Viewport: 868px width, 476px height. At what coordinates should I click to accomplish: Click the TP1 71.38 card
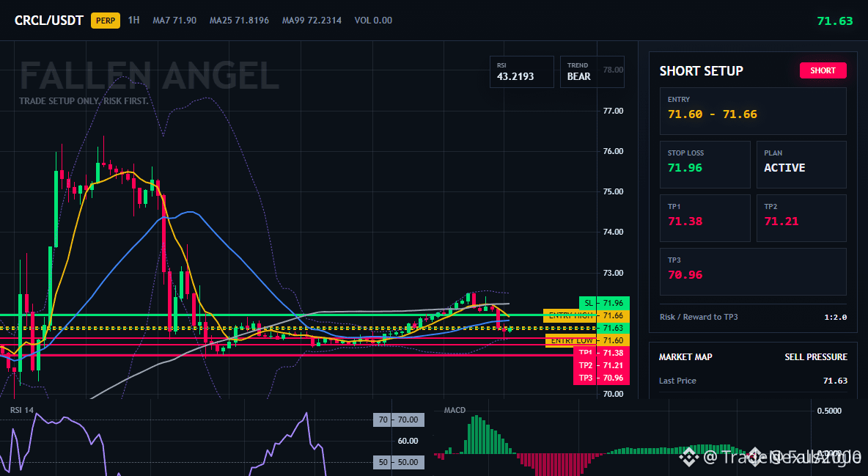tap(705, 218)
